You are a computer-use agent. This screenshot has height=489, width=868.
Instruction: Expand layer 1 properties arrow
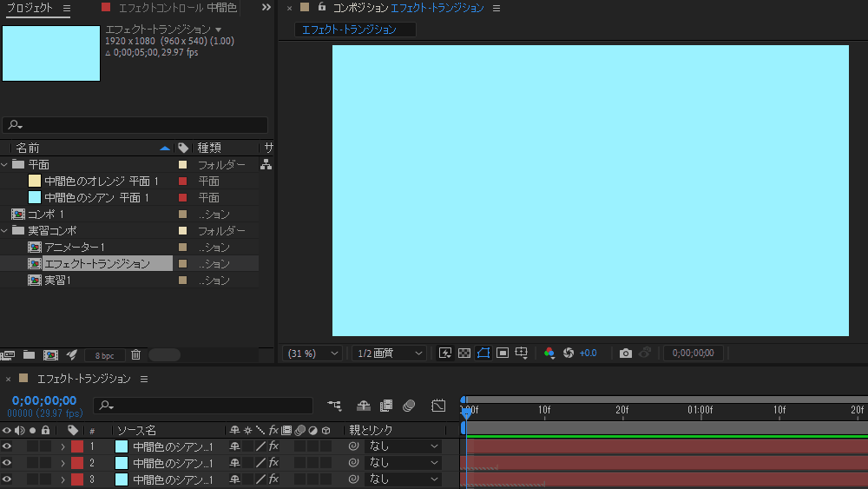point(62,446)
